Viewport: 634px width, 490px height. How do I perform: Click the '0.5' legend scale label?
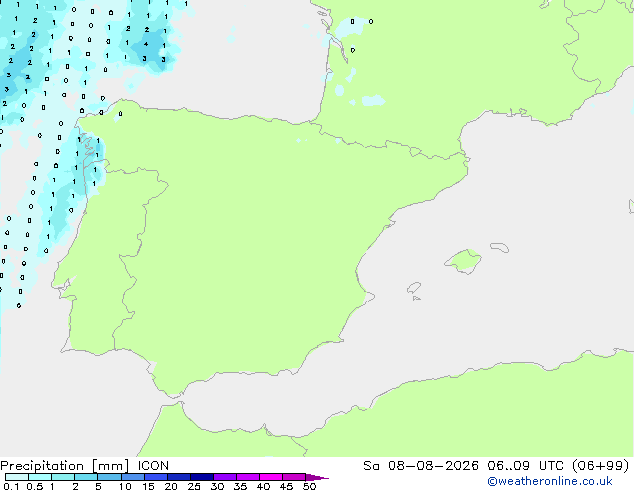(35, 486)
